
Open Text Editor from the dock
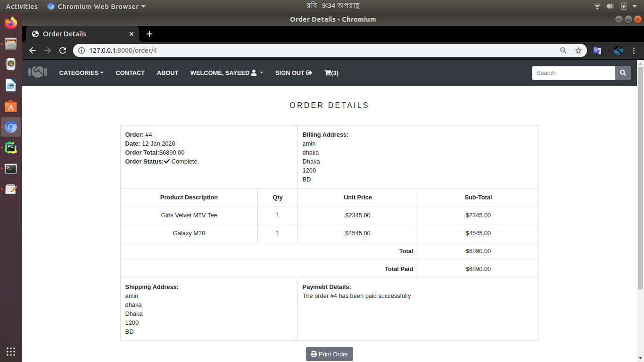(11, 189)
